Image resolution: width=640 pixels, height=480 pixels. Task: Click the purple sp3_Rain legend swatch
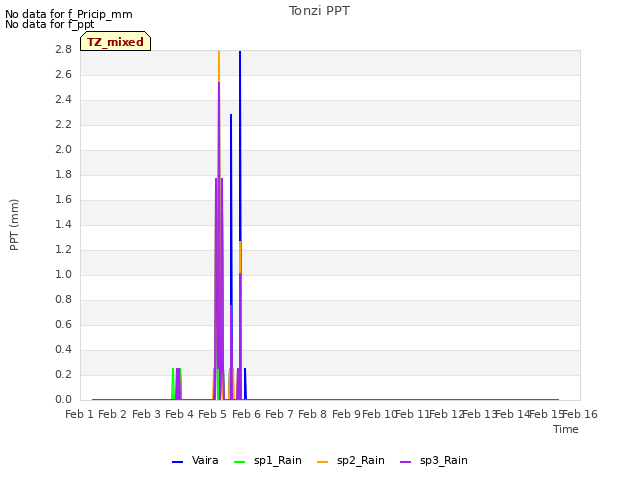click(x=406, y=462)
